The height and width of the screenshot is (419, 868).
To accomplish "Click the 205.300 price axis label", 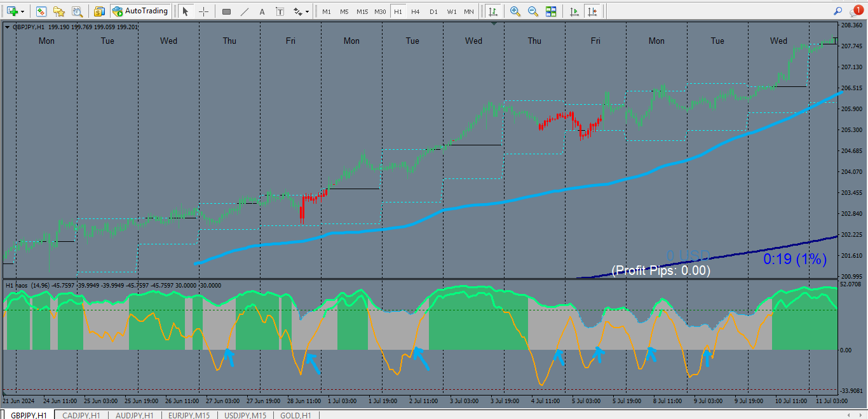I will 851,130.
